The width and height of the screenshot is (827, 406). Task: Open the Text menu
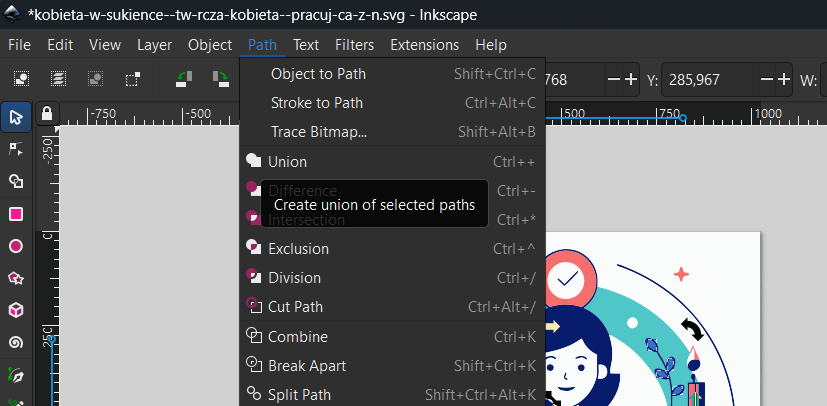(x=306, y=45)
